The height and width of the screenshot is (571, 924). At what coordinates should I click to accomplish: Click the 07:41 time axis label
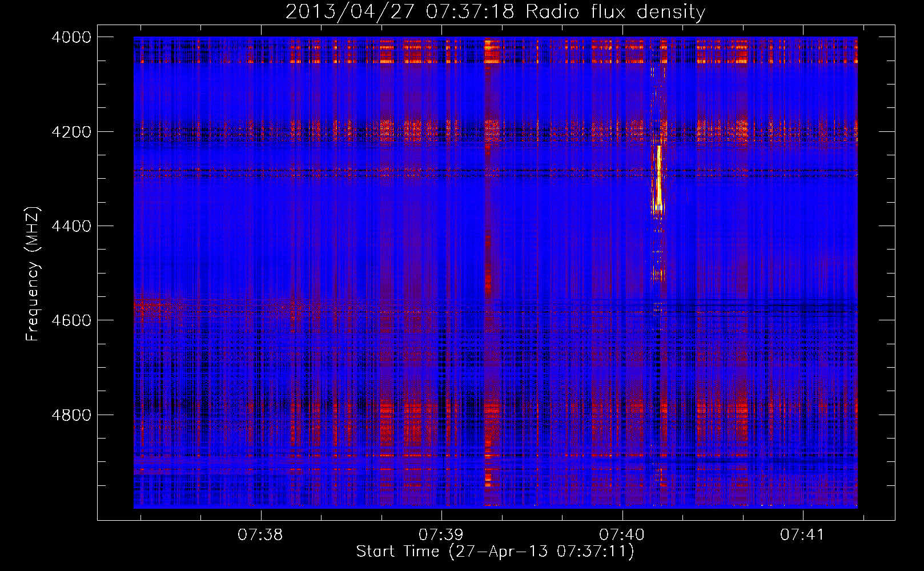802,535
